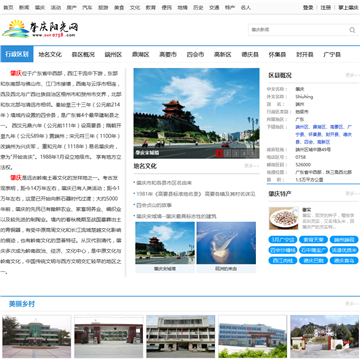
Task: Show carousel slide 1
Action: click(x=219, y=153)
